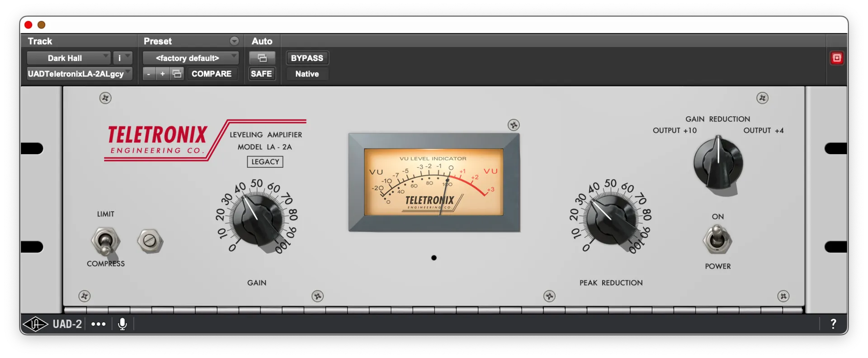This screenshot has width=868, height=358.
Task: Click the preset copy settings icon
Action: pos(177,74)
